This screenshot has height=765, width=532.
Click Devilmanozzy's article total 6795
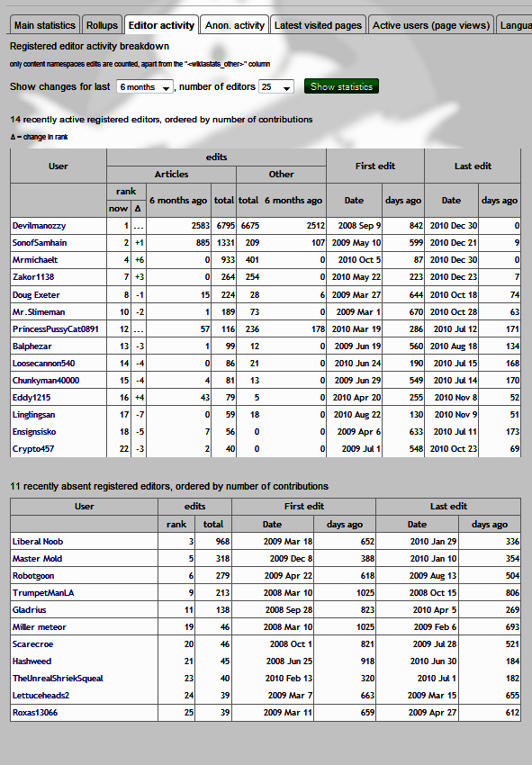[x=225, y=226]
